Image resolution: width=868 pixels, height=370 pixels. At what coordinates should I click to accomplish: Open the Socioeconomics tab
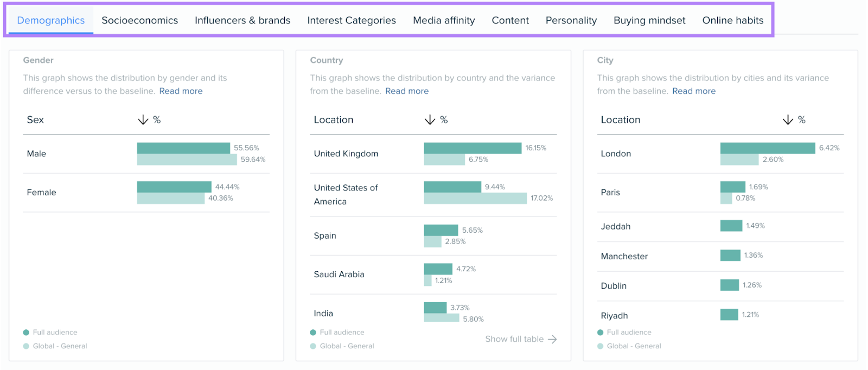[139, 21]
